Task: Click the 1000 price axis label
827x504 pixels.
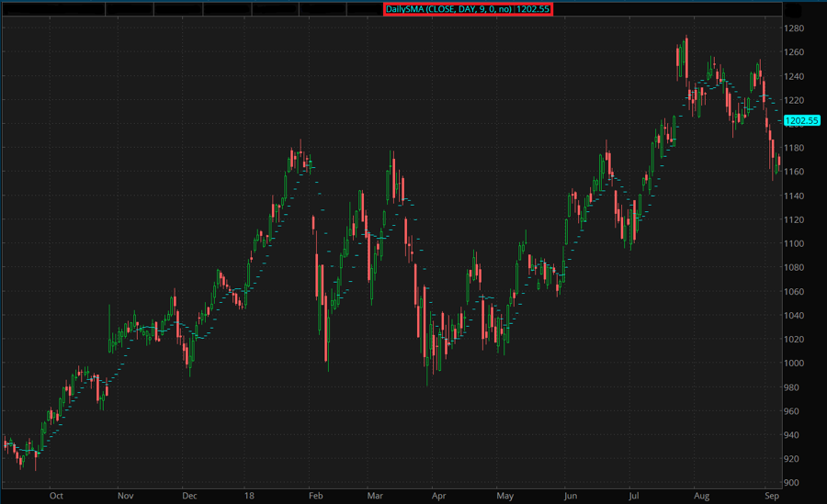Action: 794,364
